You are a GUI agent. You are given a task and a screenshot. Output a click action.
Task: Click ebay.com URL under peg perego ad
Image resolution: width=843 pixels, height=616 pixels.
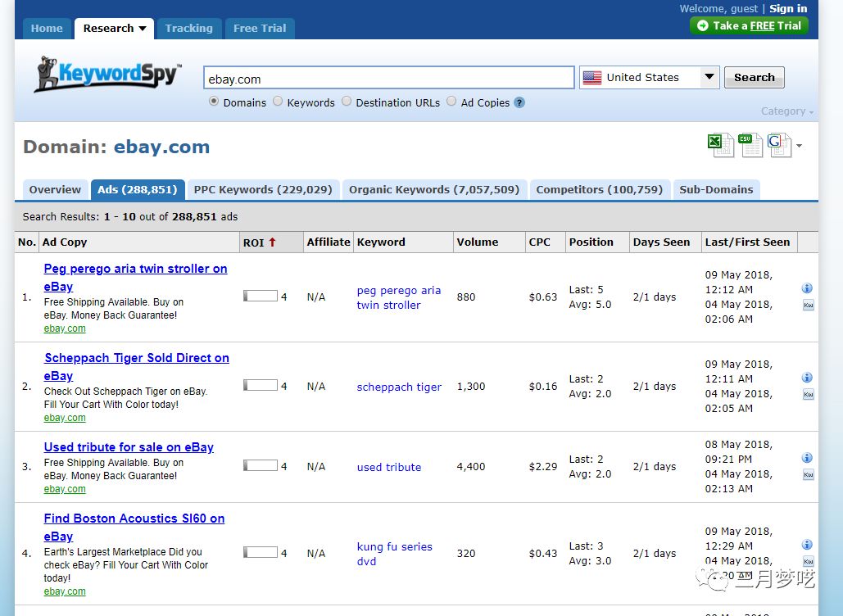click(65, 328)
